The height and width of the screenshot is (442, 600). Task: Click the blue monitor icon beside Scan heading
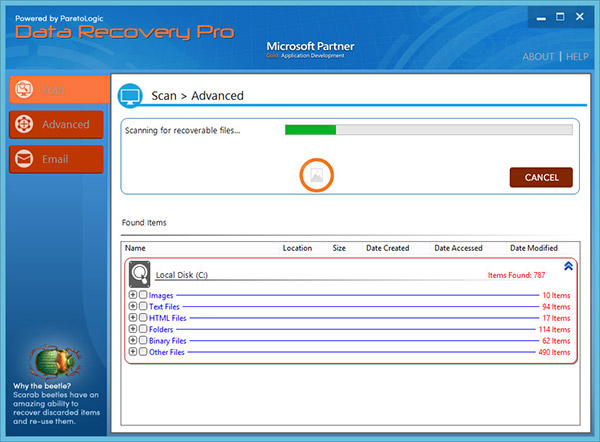click(x=130, y=96)
